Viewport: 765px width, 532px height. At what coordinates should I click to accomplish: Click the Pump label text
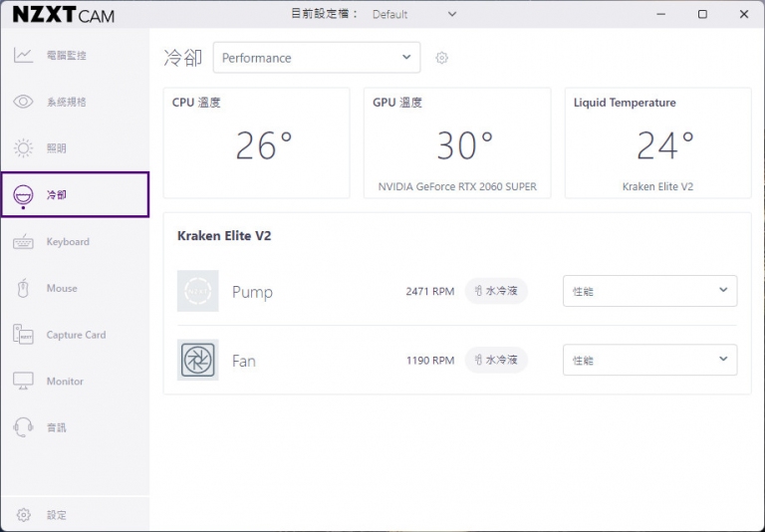pyautogui.click(x=252, y=292)
